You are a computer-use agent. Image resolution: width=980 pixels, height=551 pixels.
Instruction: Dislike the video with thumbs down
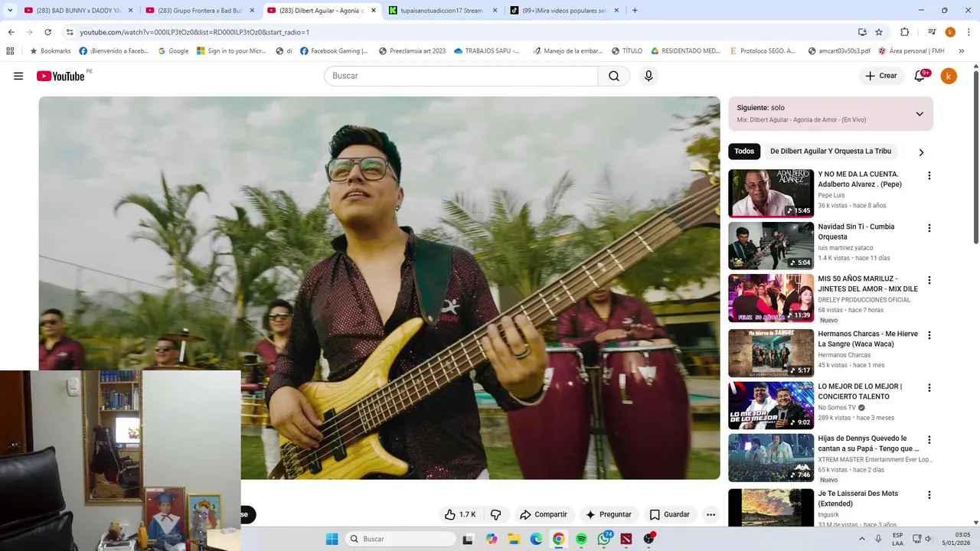[x=495, y=514]
